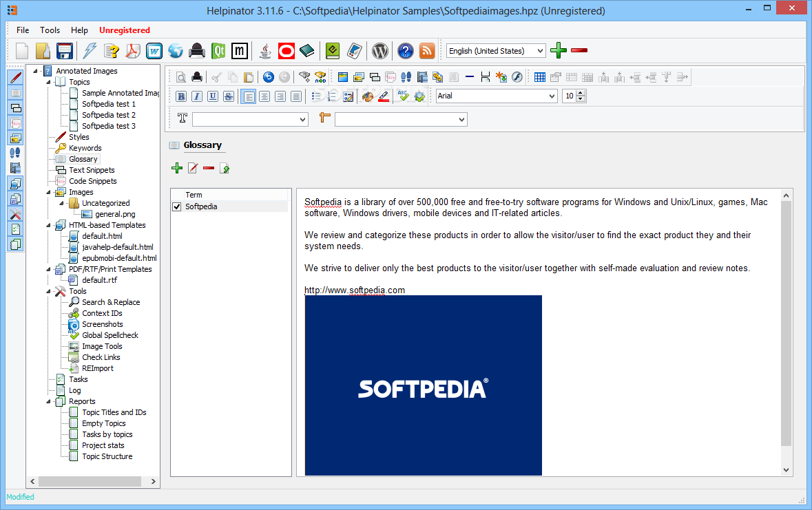Screen dimensions: 812x510
Task: Open the Help menu
Action: (79, 30)
